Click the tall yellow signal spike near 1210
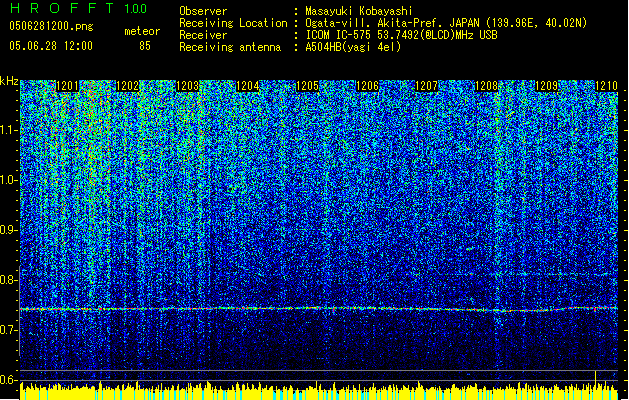629x400 pixels. (595, 380)
